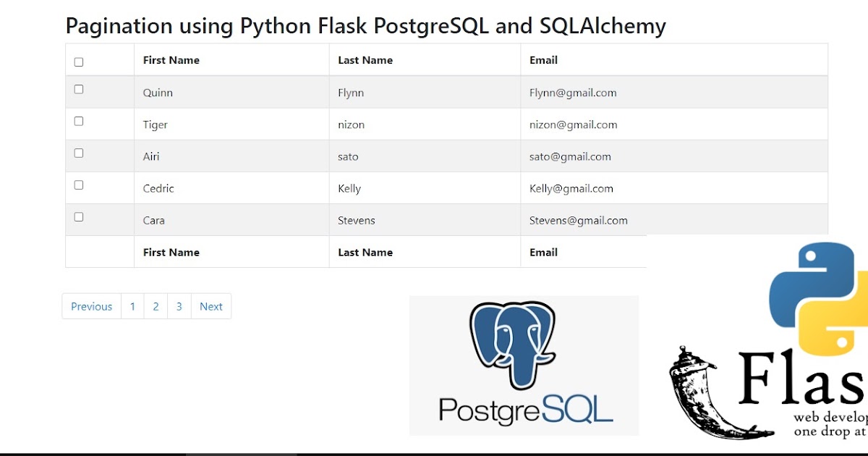The height and width of the screenshot is (456, 868).
Task: Enable the checkbox for Cedric Kelly
Action: [78, 185]
